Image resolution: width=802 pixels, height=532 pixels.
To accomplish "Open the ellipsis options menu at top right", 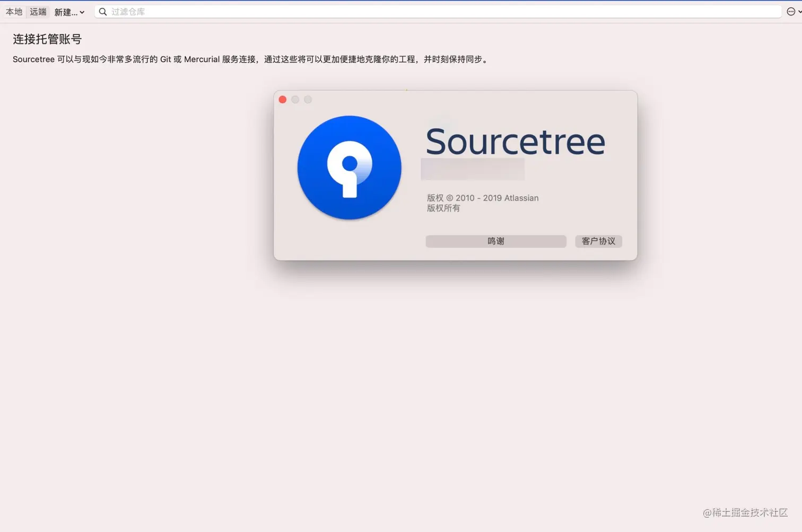I will click(794, 12).
